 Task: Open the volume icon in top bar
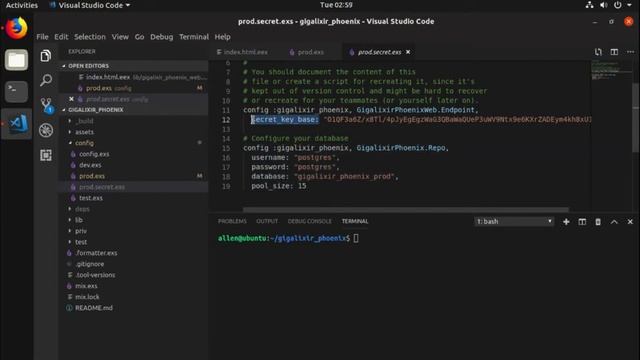(603, 5)
